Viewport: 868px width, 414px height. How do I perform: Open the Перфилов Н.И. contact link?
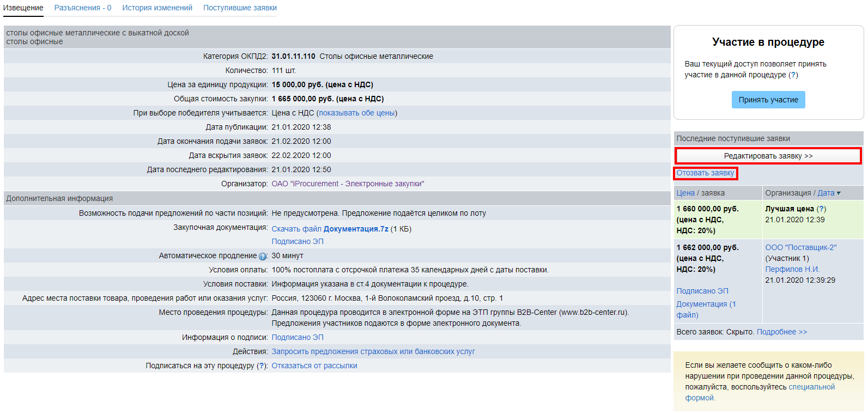coord(792,269)
